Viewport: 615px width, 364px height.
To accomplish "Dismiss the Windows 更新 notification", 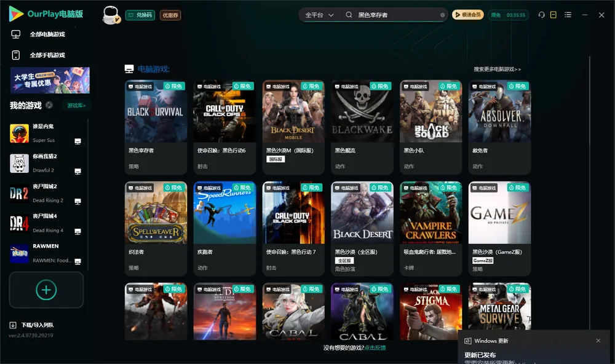I will [598, 341].
